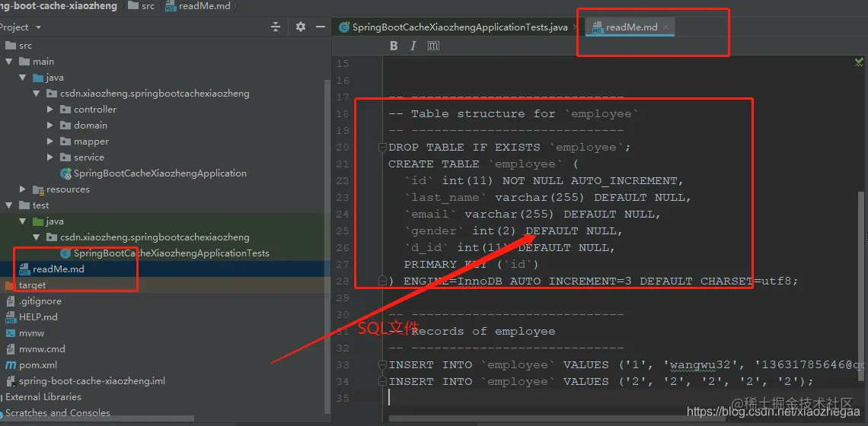The height and width of the screenshot is (426, 868).
Task: Expand the resources folder
Action: coord(23,189)
